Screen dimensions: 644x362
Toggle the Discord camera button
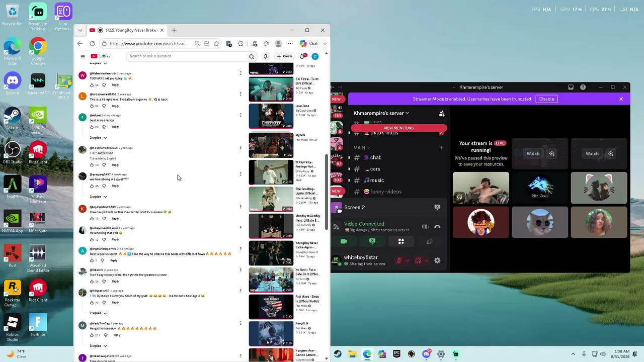click(344, 241)
